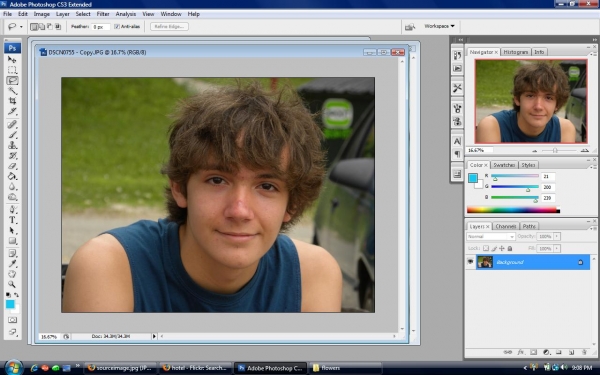
Task: Switch to the Channels tab
Action: tap(506, 226)
